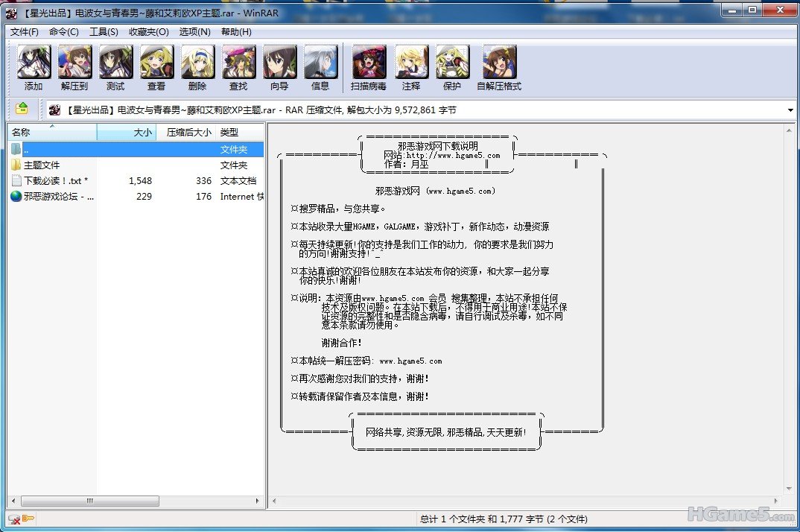This screenshot has height=532, width=800.
Task: Expand the archive path dropdown arrow
Action: point(790,110)
